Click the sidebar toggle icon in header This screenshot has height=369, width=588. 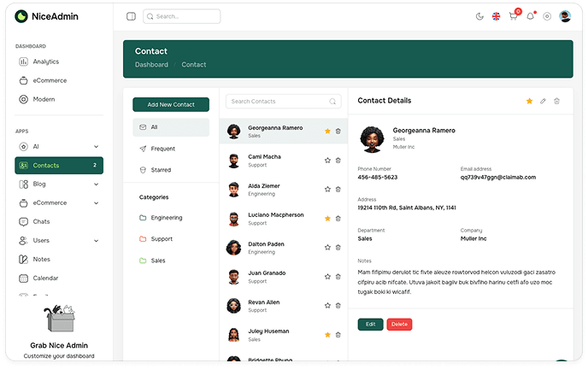[x=131, y=16]
